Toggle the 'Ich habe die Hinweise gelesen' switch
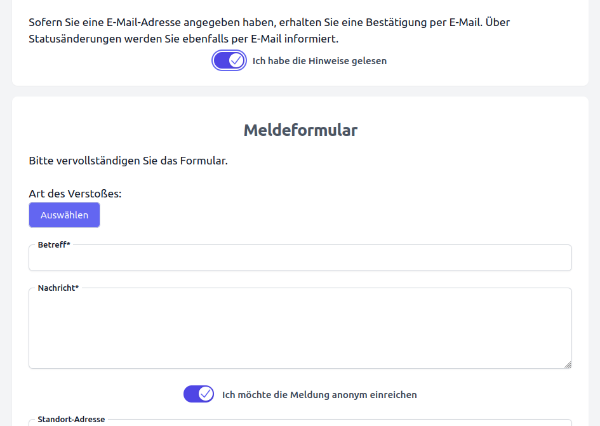This screenshot has height=426, width=600. [229, 60]
